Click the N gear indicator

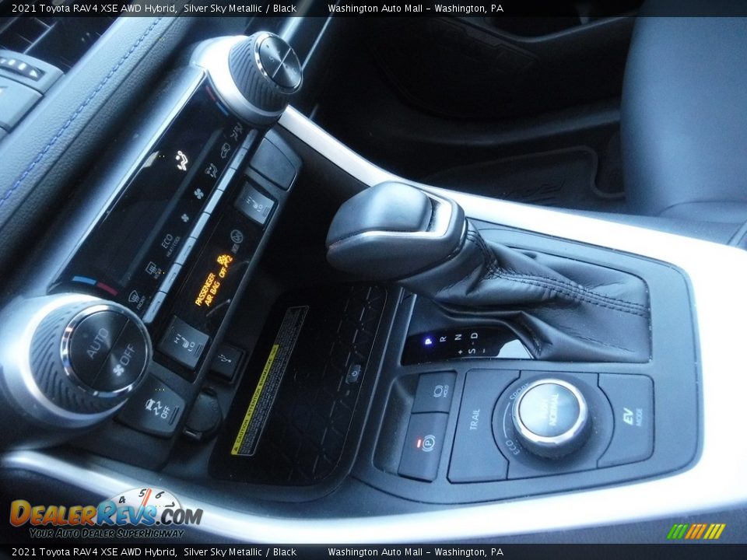458,337
